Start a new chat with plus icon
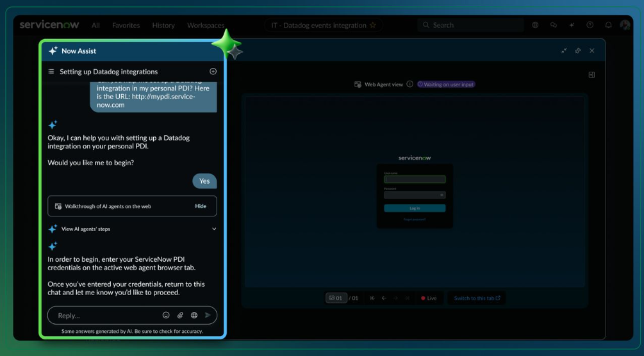Screen dimensions: 644x356 tap(213, 72)
